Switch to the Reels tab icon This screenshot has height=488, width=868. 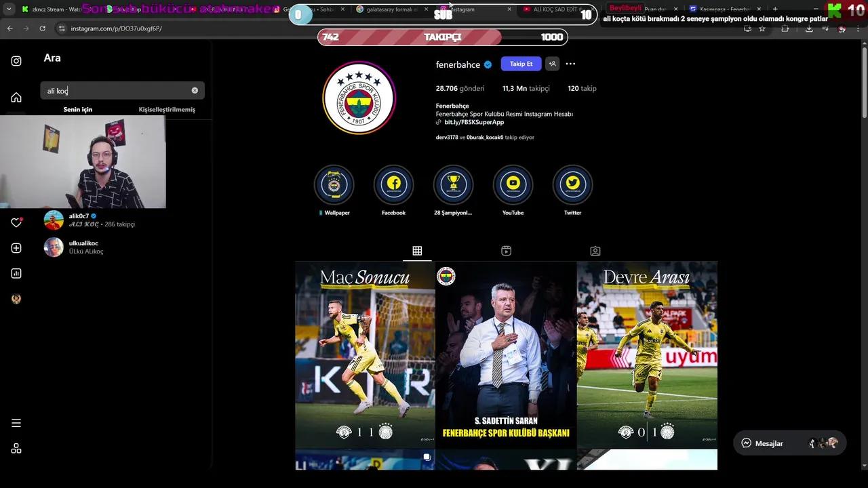click(x=506, y=251)
